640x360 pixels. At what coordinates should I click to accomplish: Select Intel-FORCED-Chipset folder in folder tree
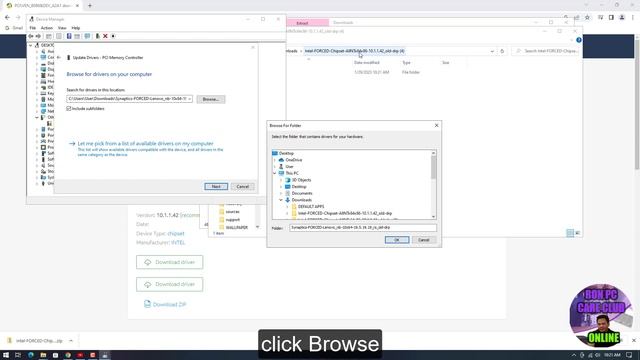pos(345,213)
